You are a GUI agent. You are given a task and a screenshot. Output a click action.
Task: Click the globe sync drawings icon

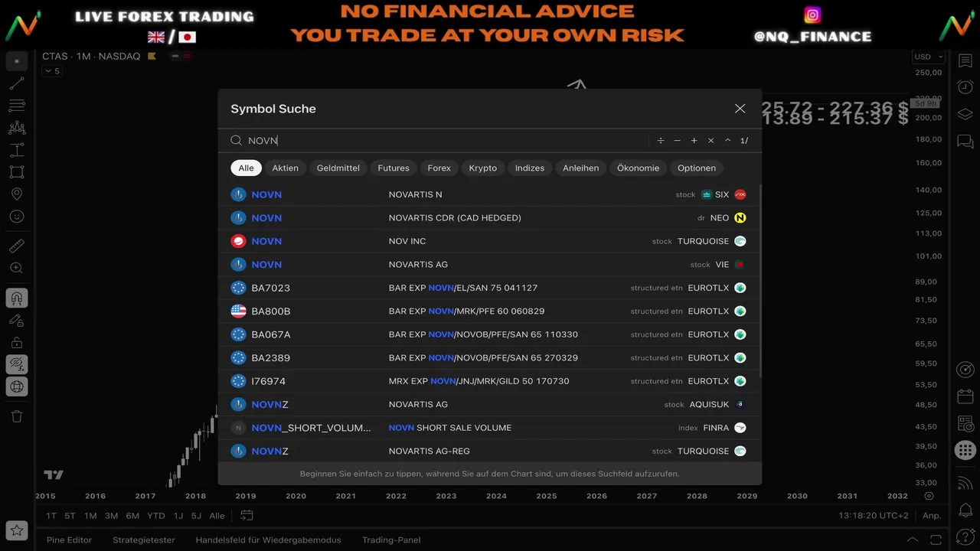pos(17,386)
